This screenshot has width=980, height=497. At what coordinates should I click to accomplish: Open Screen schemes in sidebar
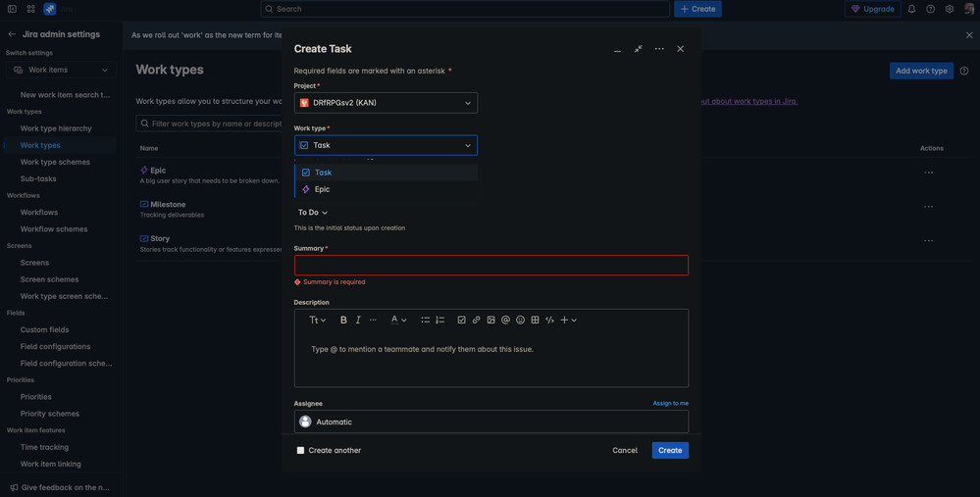[49, 279]
